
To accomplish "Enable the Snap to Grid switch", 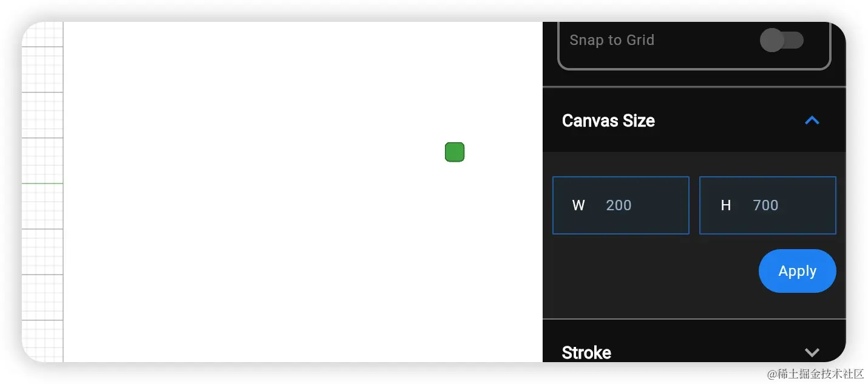I will (x=781, y=41).
